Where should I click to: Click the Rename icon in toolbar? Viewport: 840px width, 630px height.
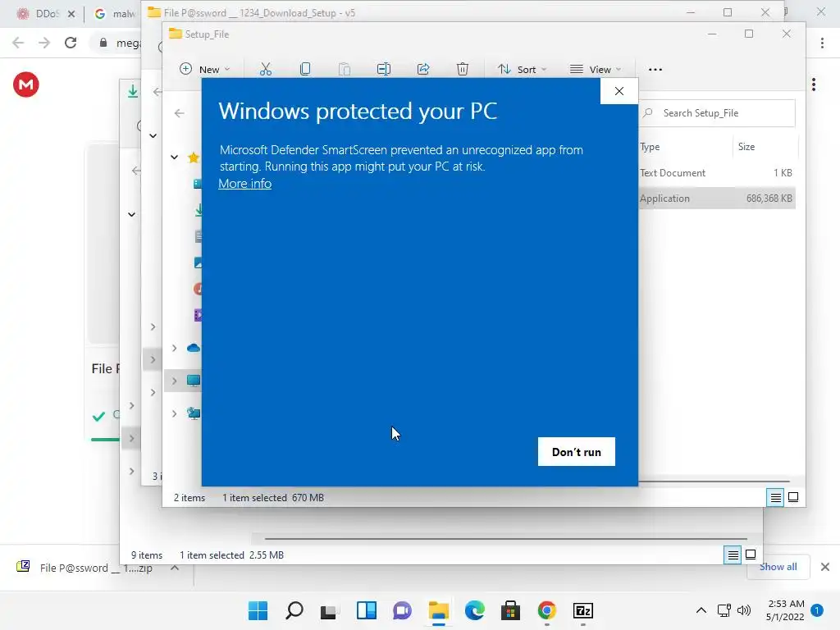[384, 69]
